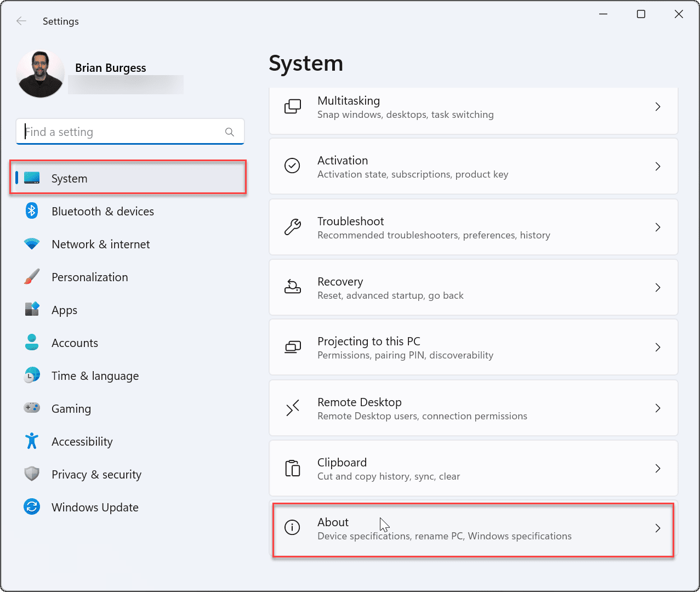Screen dimensions: 700x592
Task: Select Time & language in the sidebar
Action: (x=95, y=375)
